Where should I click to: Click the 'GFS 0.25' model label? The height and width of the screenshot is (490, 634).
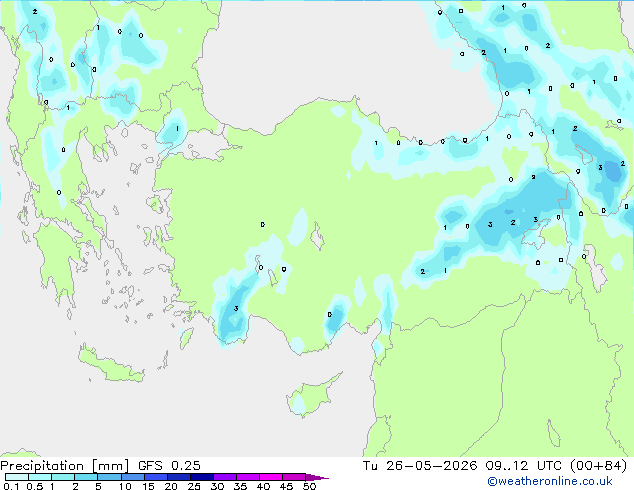point(169,466)
